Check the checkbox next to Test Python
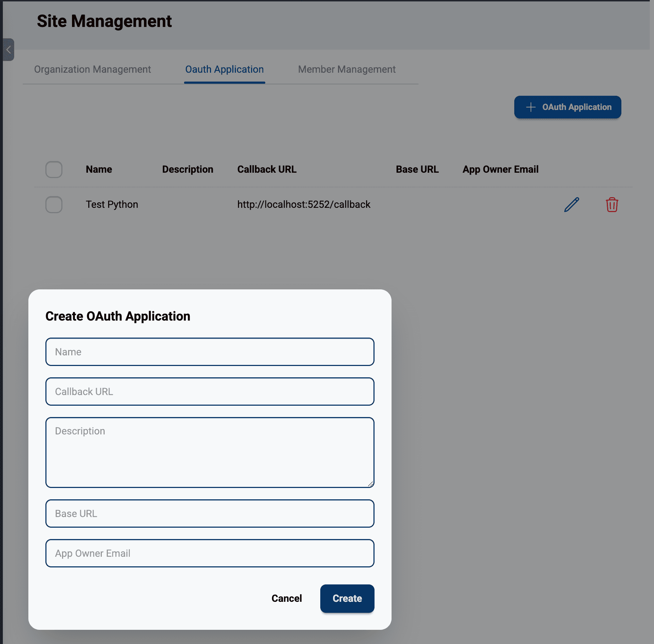 tap(54, 205)
